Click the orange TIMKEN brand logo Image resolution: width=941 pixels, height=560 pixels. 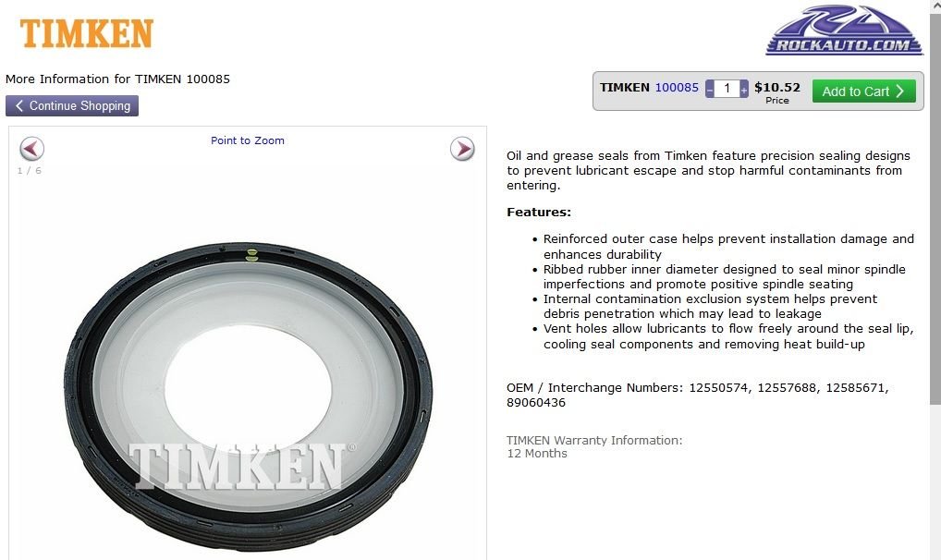86,33
